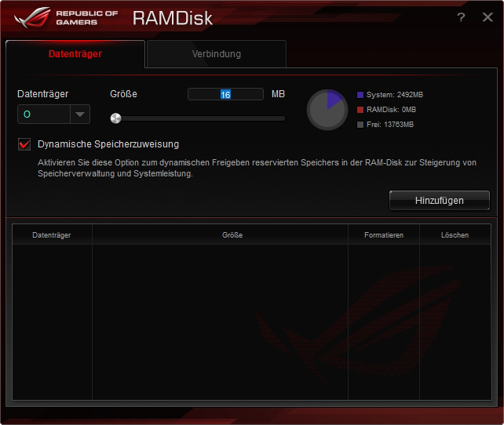The image size is (504, 425).
Task: Click the drive letter O field
Action: point(44,114)
